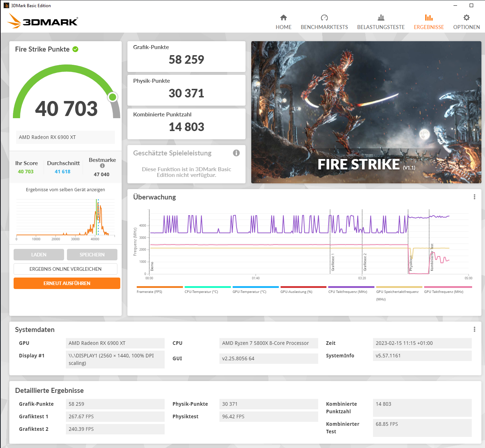Click the green verified checkmark icon
Screen dimensions: 485x448
point(76,49)
